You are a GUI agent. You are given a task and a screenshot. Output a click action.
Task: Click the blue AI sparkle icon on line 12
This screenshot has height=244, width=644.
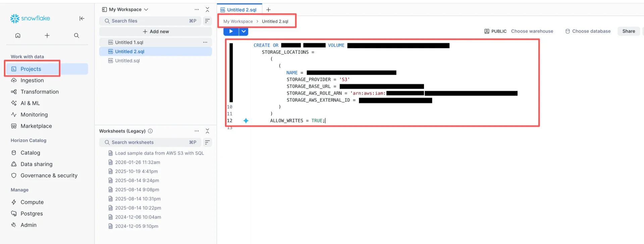246,121
